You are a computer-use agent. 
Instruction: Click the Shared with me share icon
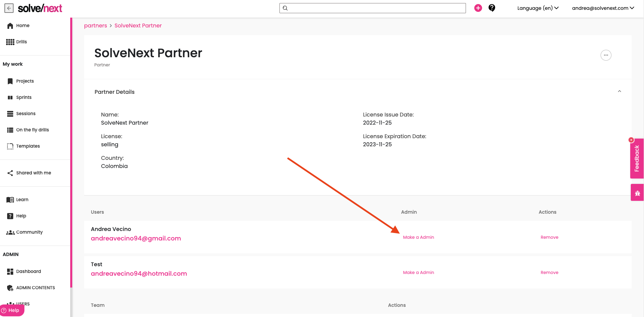(x=10, y=173)
